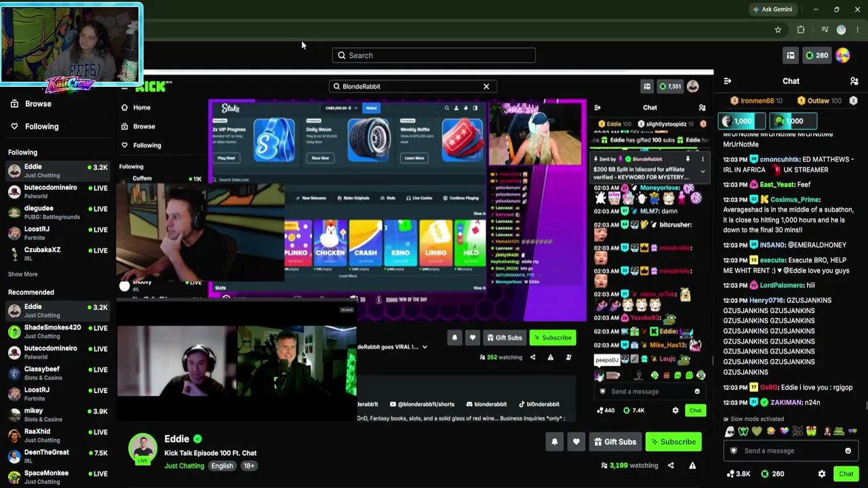The height and width of the screenshot is (488, 868).
Task: Share Eddie's stream with the share icon
Action: click(671, 466)
